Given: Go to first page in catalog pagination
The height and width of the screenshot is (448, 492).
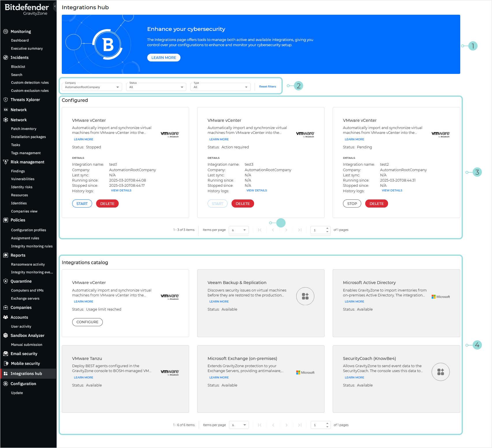Looking at the screenshot, I should pos(260,425).
